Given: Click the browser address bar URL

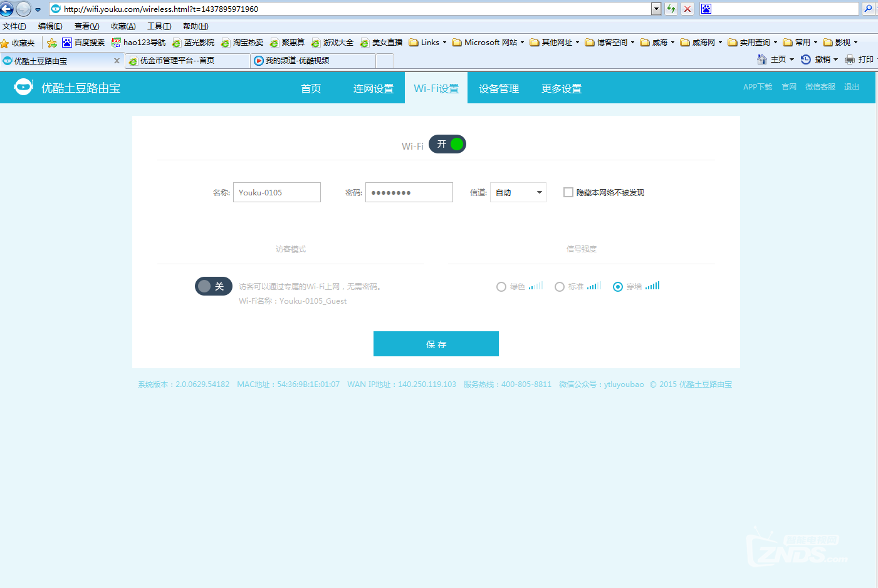Looking at the screenshot, I should click(351, 9).
